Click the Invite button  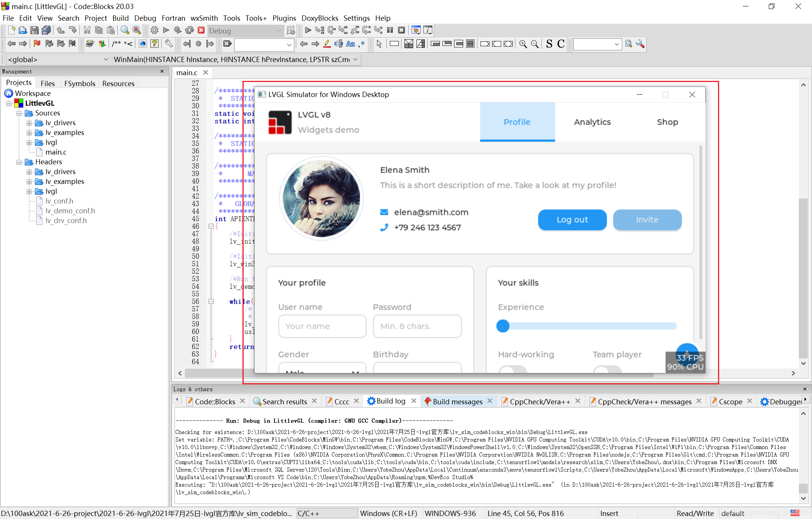(647, 220)
